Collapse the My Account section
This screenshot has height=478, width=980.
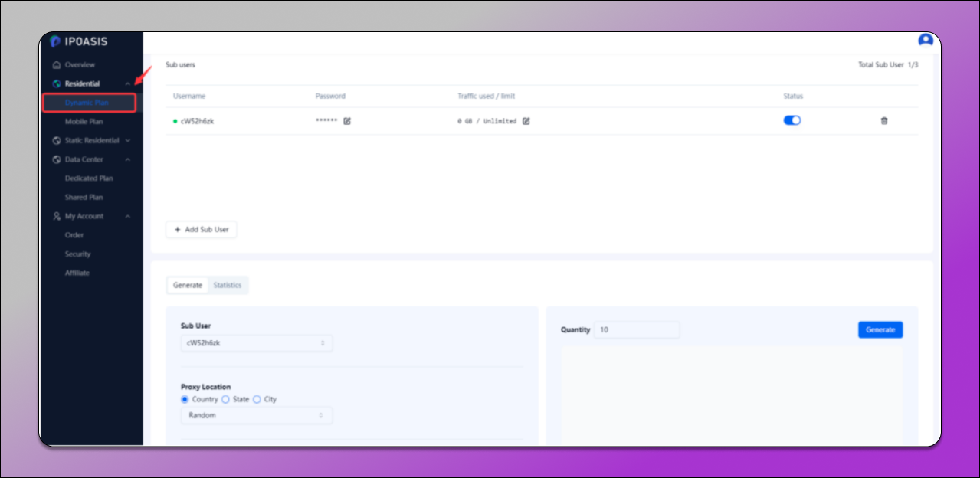coord(128,216)
